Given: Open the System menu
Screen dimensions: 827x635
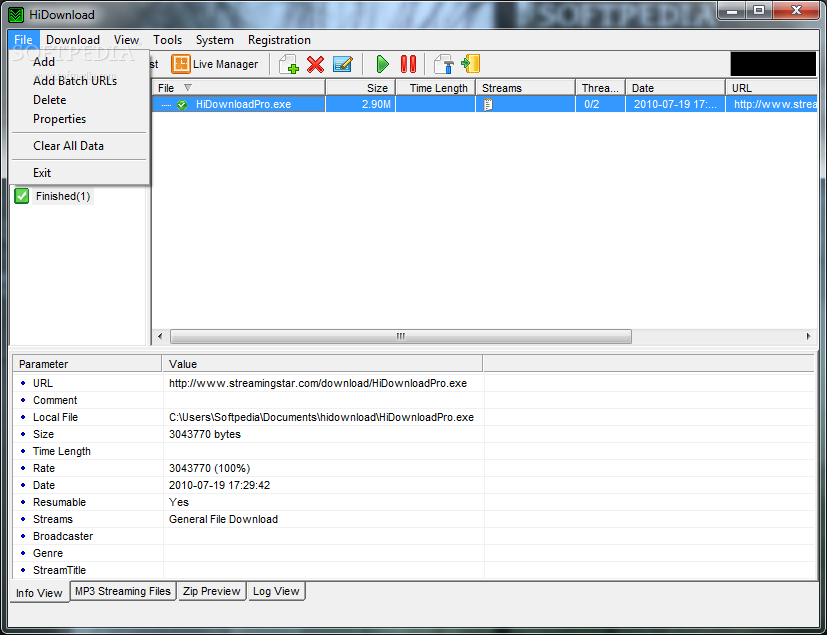Looking at the screenshot, I should pyautogui.click(x=215, y=40).
